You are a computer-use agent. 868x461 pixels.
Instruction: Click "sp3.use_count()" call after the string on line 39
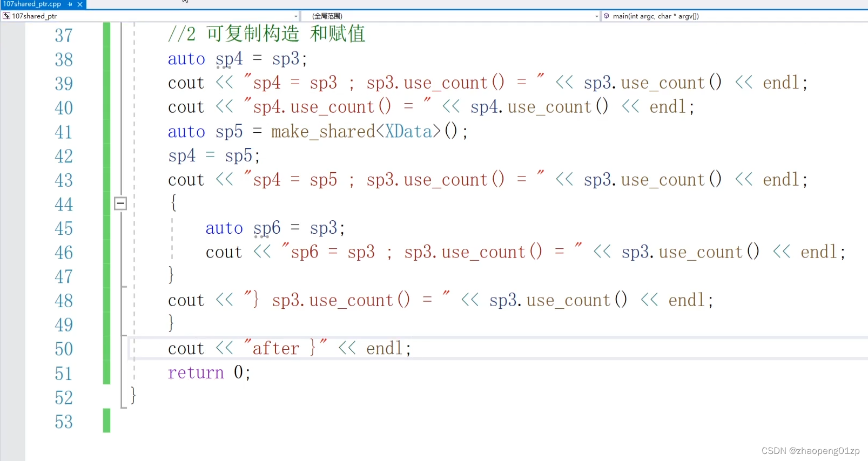[x=652, y=83]
